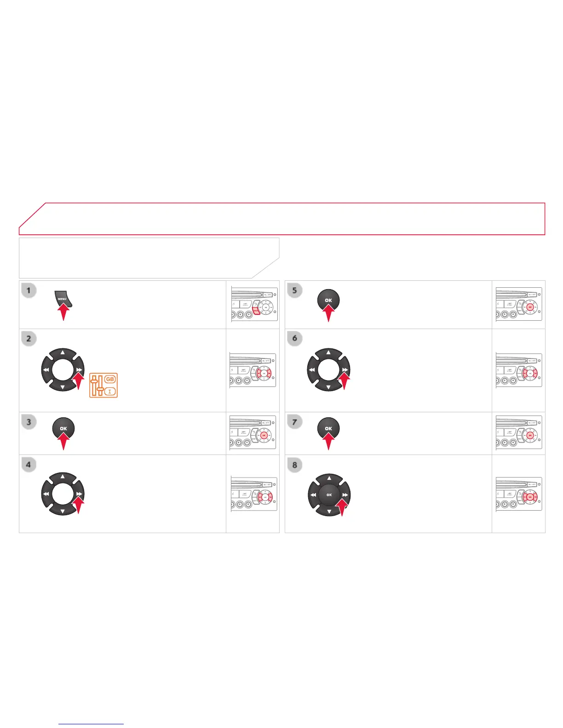This screenshot has height=728, width=563.
Task: Click the radio panel thumbnail in step 8
Action: [x=519, y=495]
